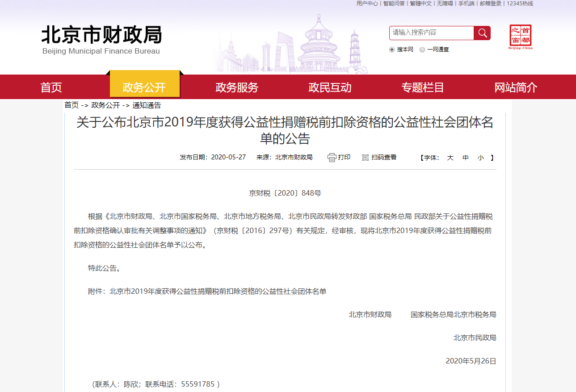
Task: Open the 手机端 mobile version link
Action: pos(466,3)
